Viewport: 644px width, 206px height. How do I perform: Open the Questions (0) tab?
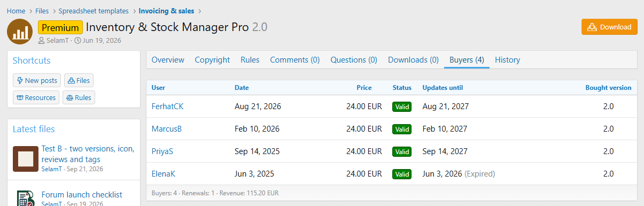[x=354, y=60]
